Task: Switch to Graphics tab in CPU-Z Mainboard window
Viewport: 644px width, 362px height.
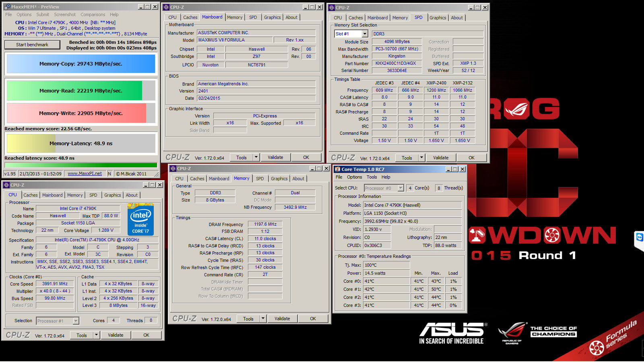Action: (272, 17)
